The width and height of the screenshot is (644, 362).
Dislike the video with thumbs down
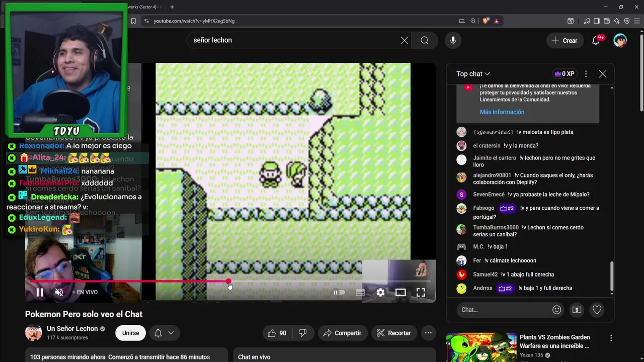303,333
